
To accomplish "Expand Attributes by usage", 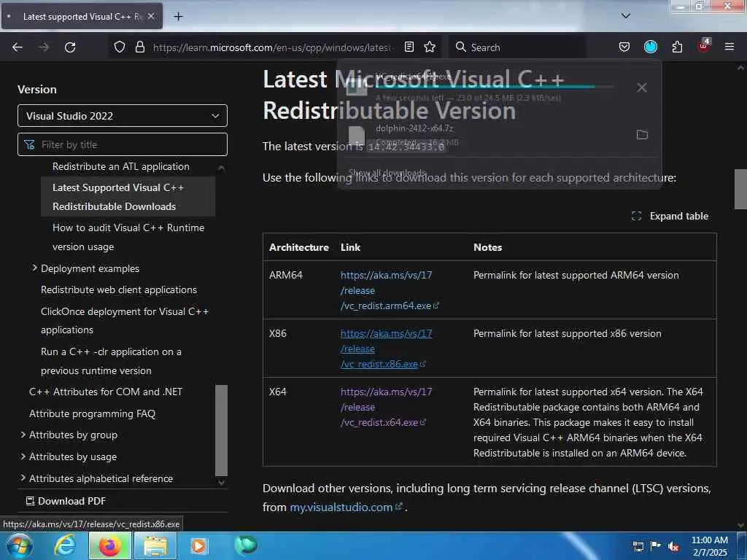I will [23, 456].
